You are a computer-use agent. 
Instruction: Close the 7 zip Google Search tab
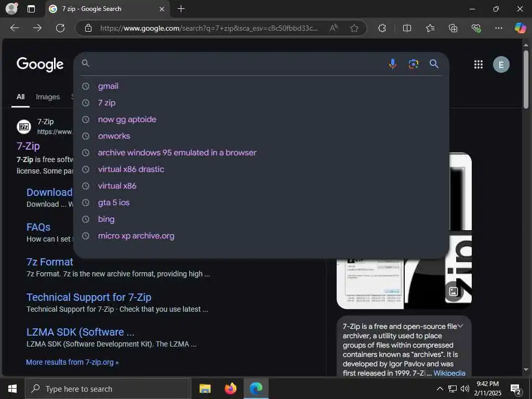(162, 9)
